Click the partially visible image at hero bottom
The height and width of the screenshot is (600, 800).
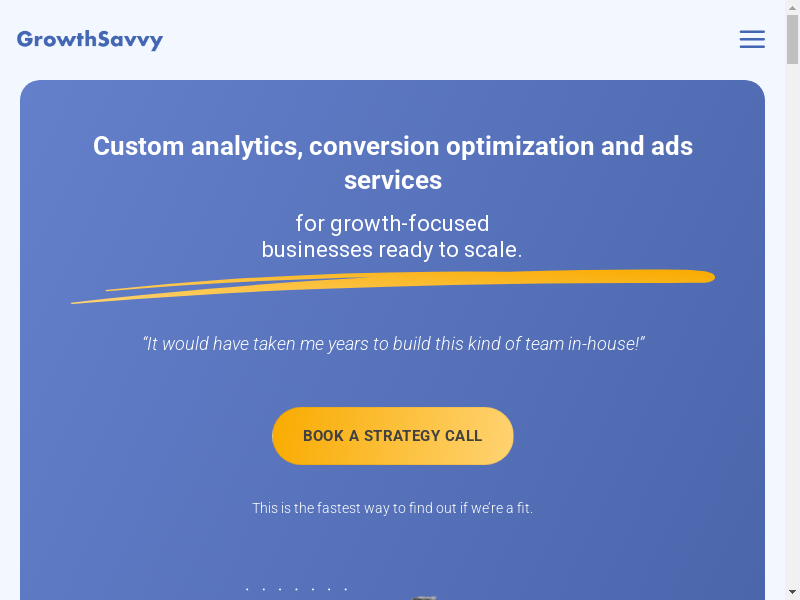425,597
